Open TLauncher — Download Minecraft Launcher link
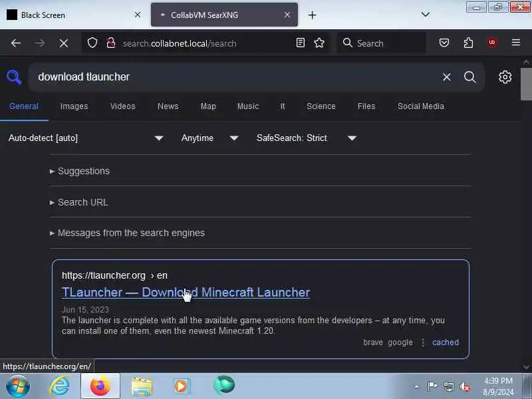This screenshot has height=399, width=532. tap(186, 292)
